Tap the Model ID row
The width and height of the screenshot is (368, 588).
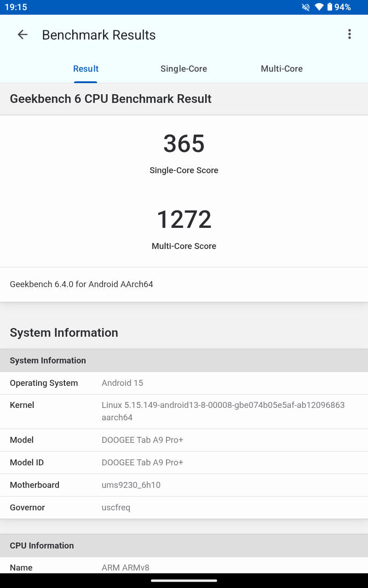point(184,463)
